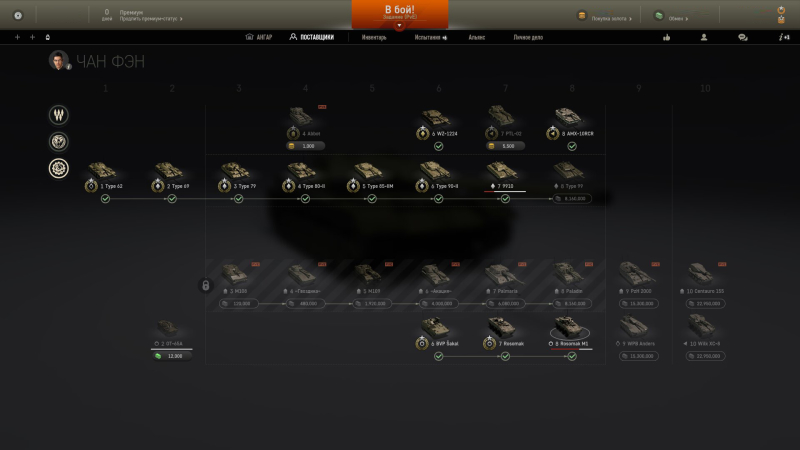This screenshot has width=800, height=450.
Task: Click the checkmark under Type 79
Action: pos(238,199)
